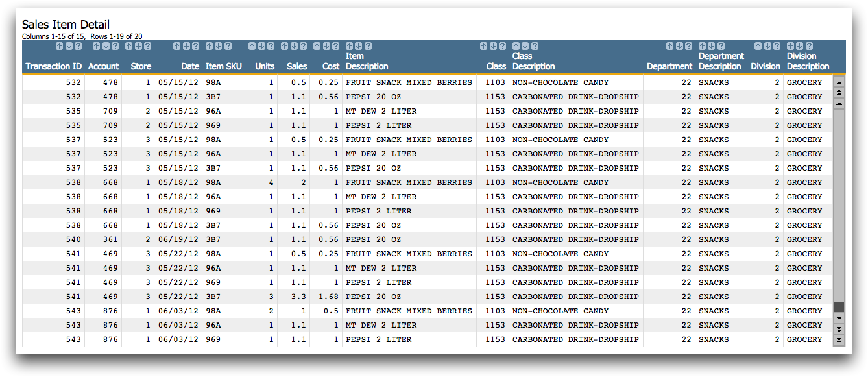Move up one row with single up arrow

(839, 103)
